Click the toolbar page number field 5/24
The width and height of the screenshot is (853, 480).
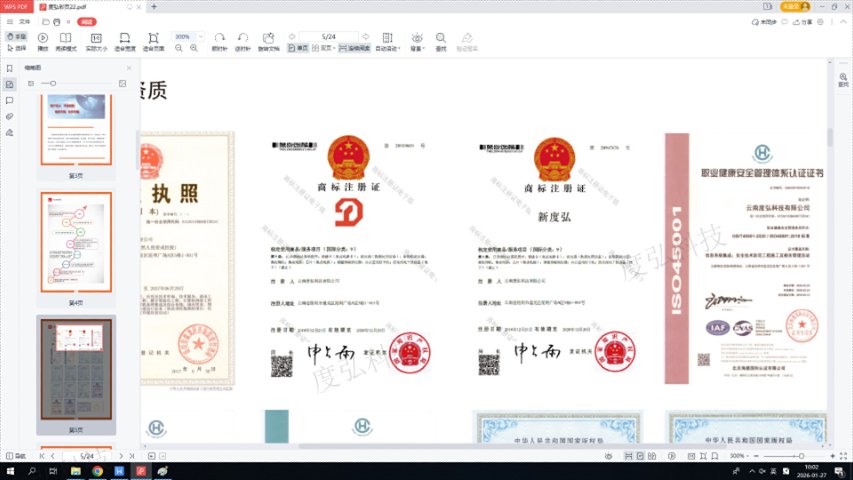click(x=329, y=36)
